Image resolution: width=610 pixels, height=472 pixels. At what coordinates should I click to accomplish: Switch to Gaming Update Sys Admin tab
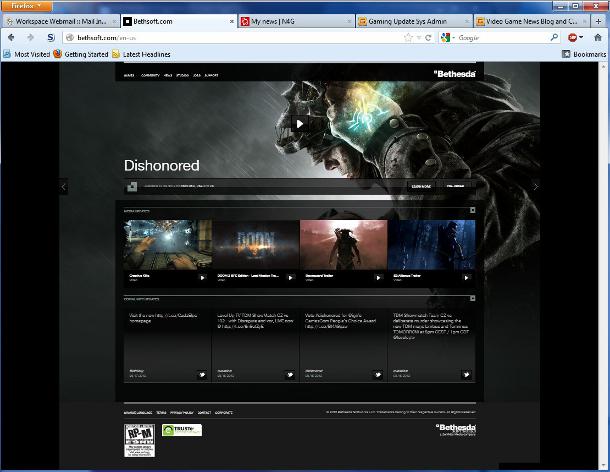414,21
